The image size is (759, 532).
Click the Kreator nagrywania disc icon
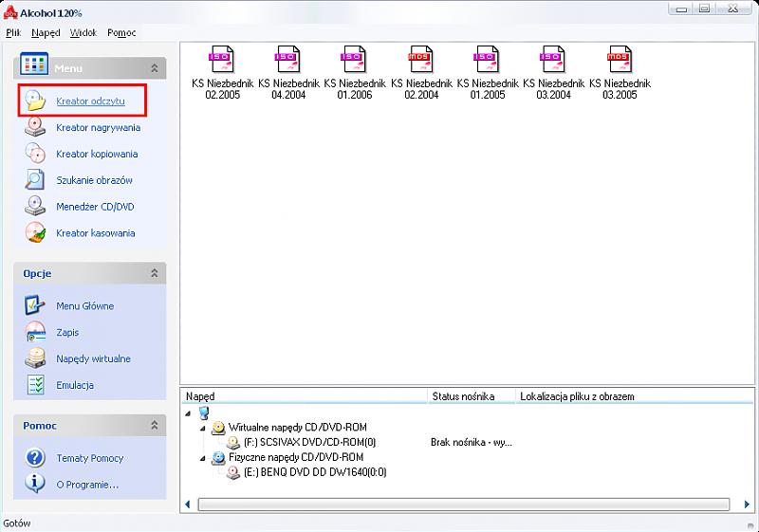35,127
